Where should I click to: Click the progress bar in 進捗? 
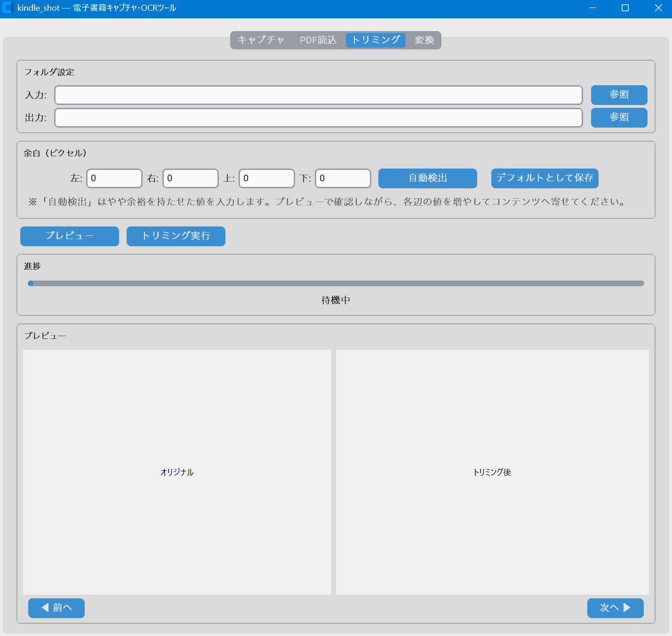click(x=336, y=283)
